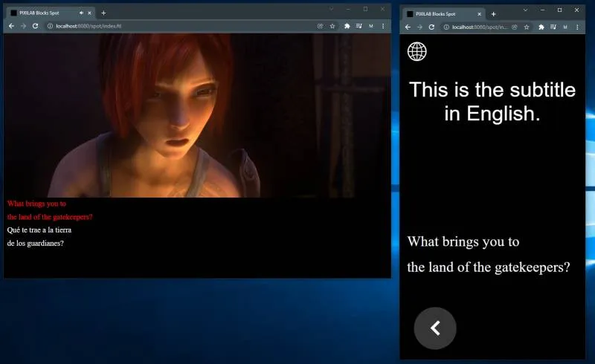Open the profile M avatar in left window
This screenshot has height=364, width=595.
coord(371,26)
